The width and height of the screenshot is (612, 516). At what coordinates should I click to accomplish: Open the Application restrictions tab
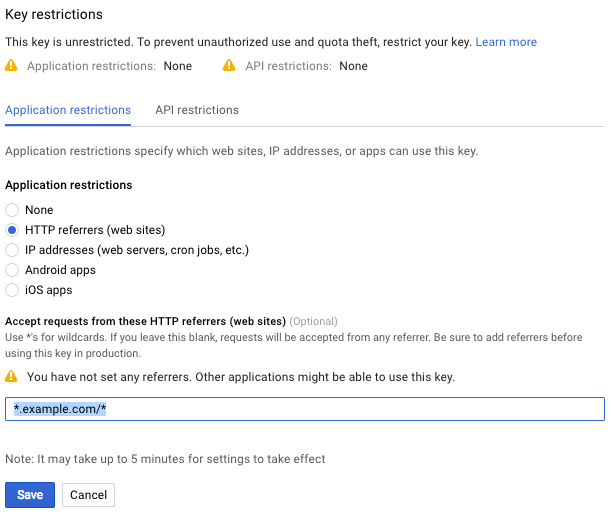coord(68,110)
